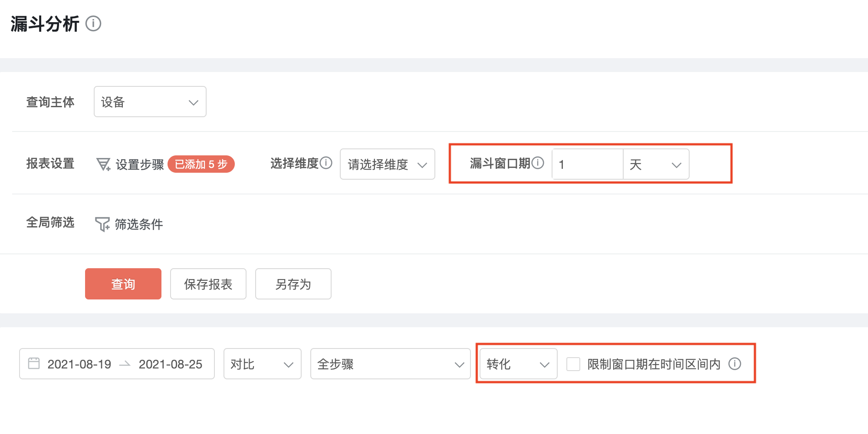This screenshot has width=868, height=434.
Task: Click the info icon next to 选择维度
Action: tap(326, 163)
